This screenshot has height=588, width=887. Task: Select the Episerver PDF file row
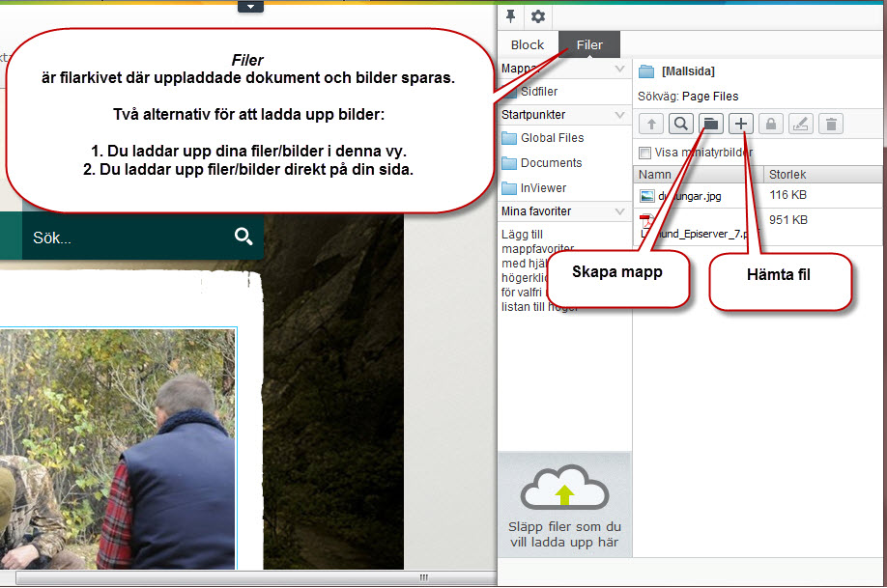click(758, 227)
